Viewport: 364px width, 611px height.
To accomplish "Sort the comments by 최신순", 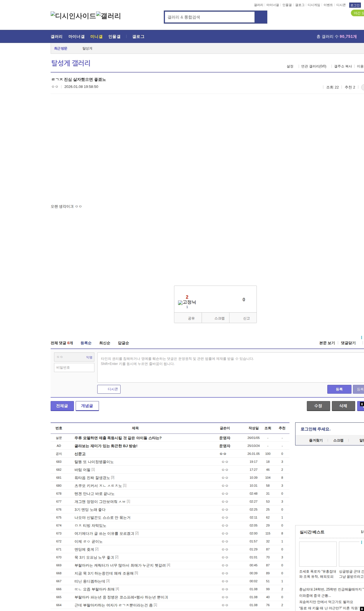I will click(x=105, y=343).
